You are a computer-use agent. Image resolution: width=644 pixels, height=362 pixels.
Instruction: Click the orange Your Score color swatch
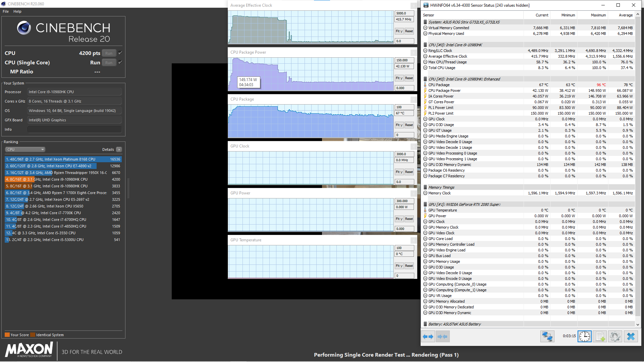tap(7, 335)
